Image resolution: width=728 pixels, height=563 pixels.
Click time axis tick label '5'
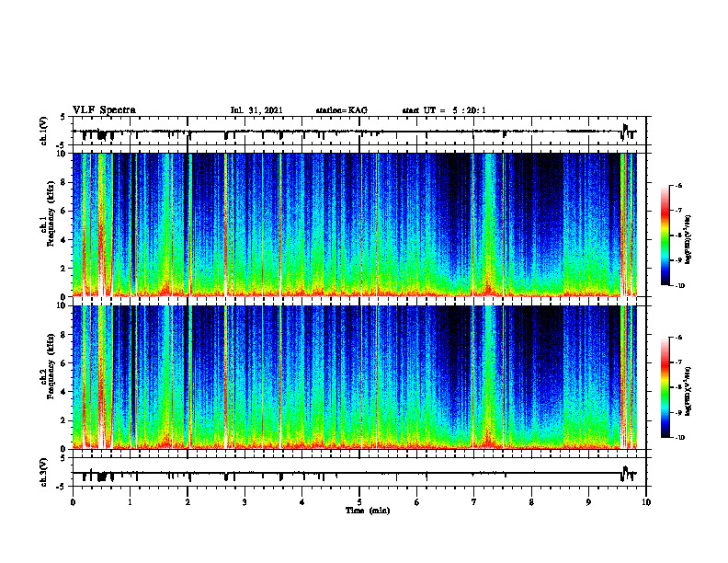pyautogui.click(x=359, y=502)
